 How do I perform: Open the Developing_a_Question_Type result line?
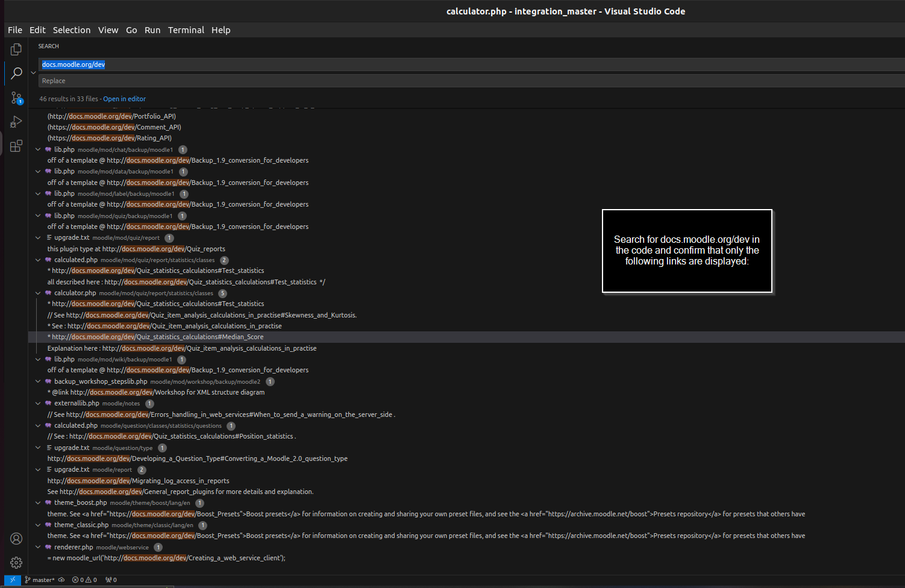(x=198, y=458)
